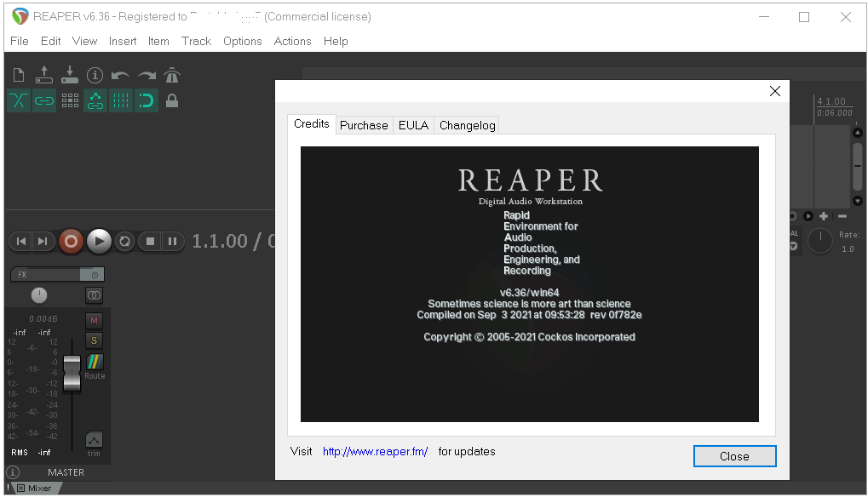
Task: Click the zoom in plus button
Action: click(824, 216)
